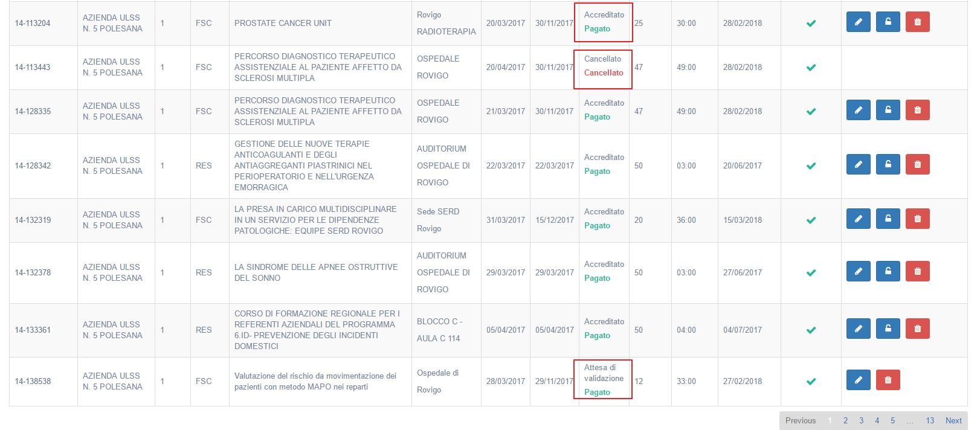Click the green checkmark in row 14-138538
This screenshot has height=430, width=980.
[x=811, y=382]
